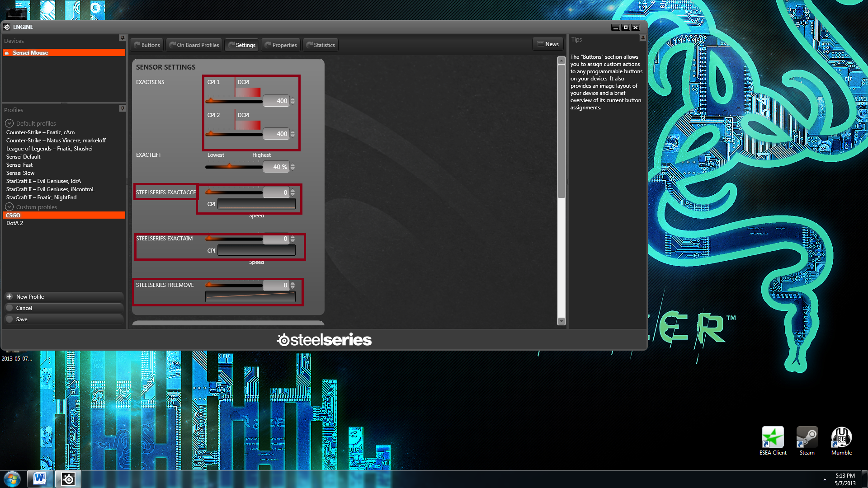Click the settings scrollbar up arrow
This screenshot has height=488, width=868.
(x=561, y=61)
